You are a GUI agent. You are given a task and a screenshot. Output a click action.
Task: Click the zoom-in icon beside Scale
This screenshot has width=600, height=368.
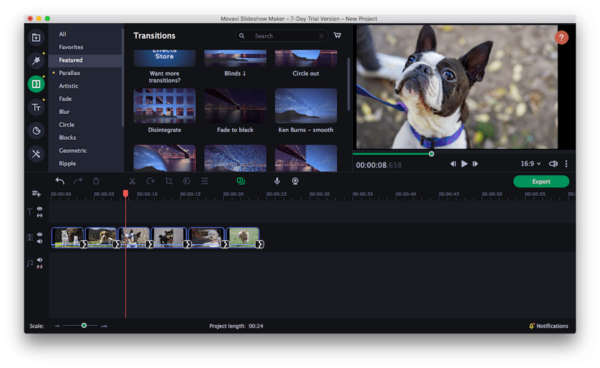[104, 326]
